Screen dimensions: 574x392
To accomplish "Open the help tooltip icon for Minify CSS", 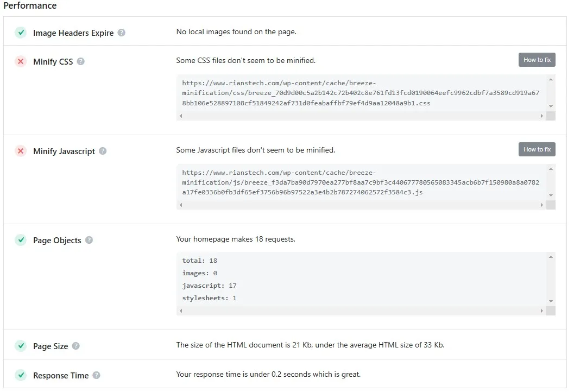I will point(80,61).
